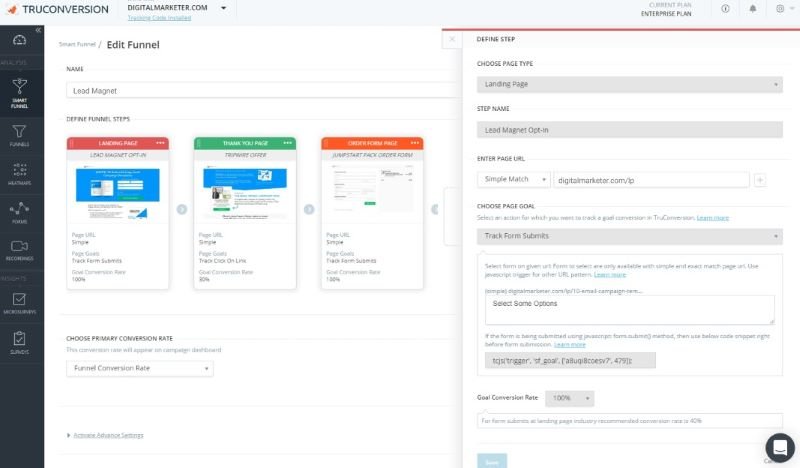Open options menu on Order Form Page card
Viewport: 800px width, 468px height.
click(x=415, y=143)
